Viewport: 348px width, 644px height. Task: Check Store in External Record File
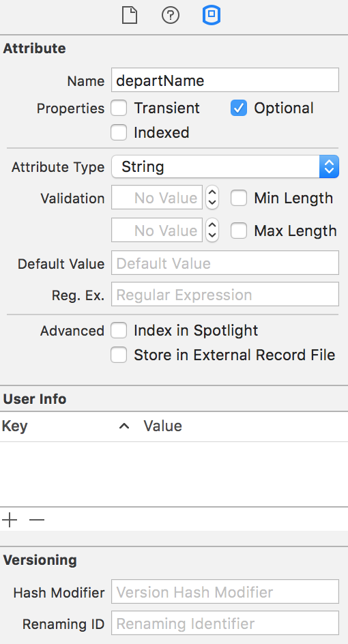(119, 355)
